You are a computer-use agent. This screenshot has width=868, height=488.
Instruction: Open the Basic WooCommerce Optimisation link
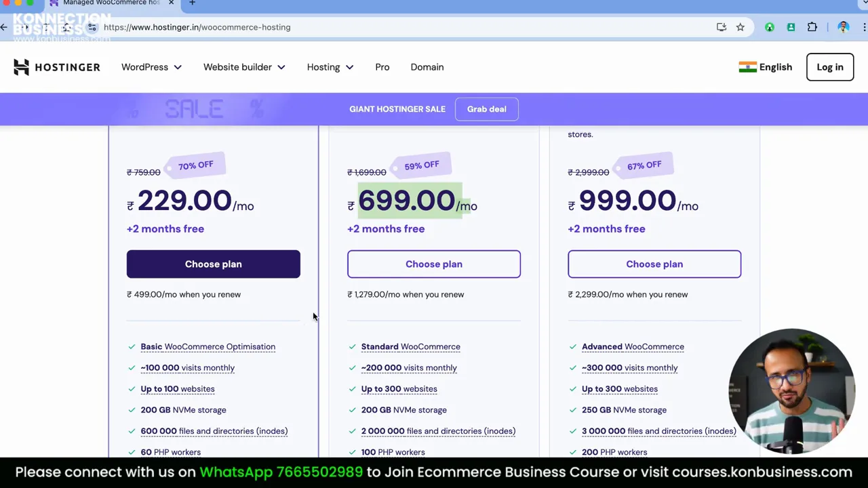tap(208, 346)
